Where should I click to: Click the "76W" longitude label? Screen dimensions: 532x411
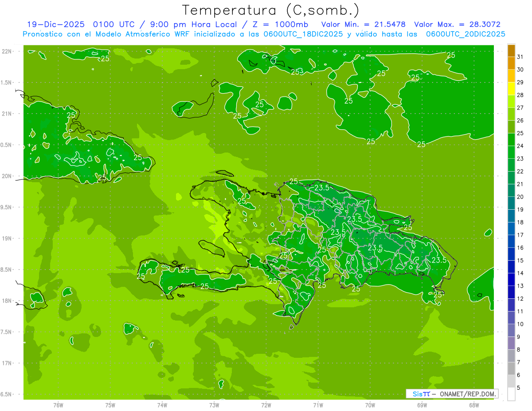click(x=58, y=405)
